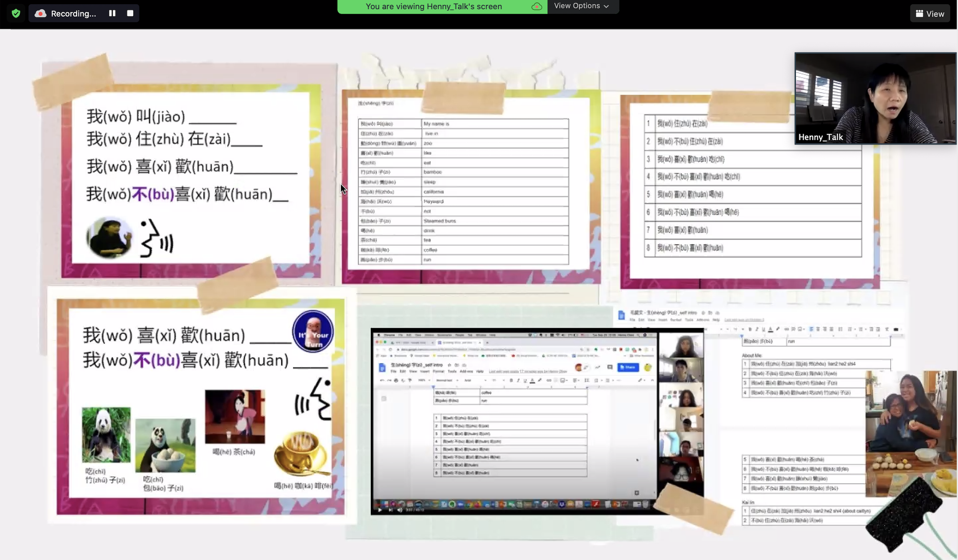Click the clear formatting icon in the Google Doc toolbar
This screenshot has height=560, width=958.
[887, 329]
